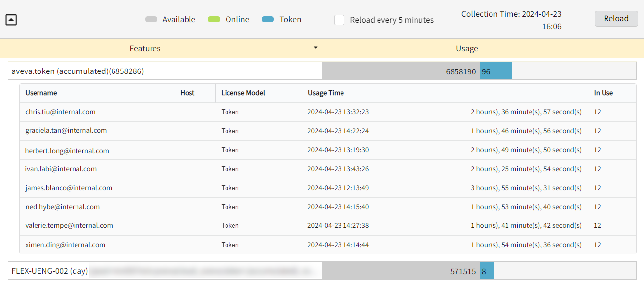
Task: Click the In Use column header
Action: [x=603, y=93]
